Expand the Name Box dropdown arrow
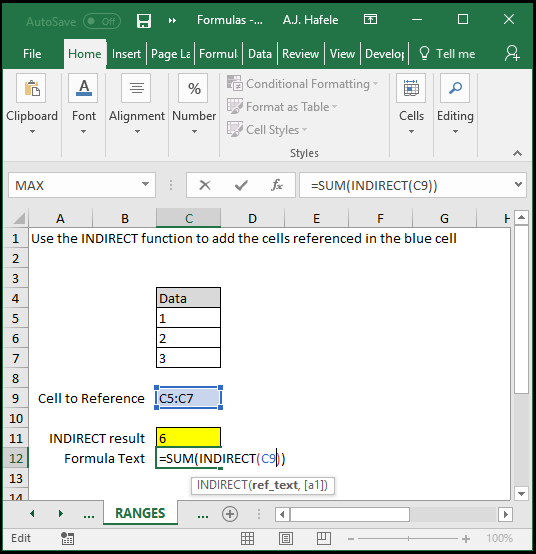Image resolution: width=536 pixels, height=554 pixels. [x=145, y=184]
